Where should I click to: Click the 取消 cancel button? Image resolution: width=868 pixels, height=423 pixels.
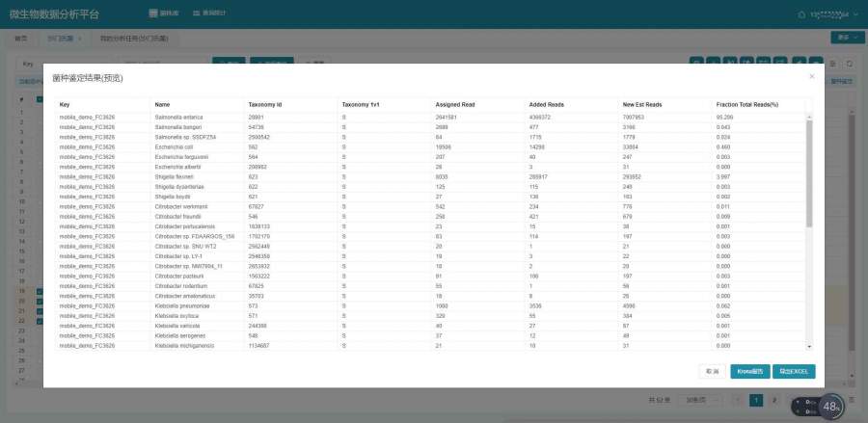(x=712, y=372)
